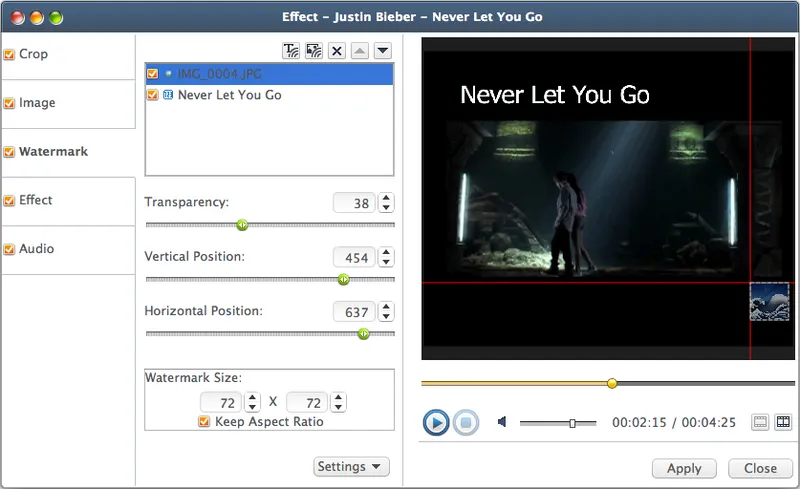The width and height of the screenshot is (800, 489).
Task: Toggle the Crop checkbox
Action: pyautogui.click(x=9, y=54)
